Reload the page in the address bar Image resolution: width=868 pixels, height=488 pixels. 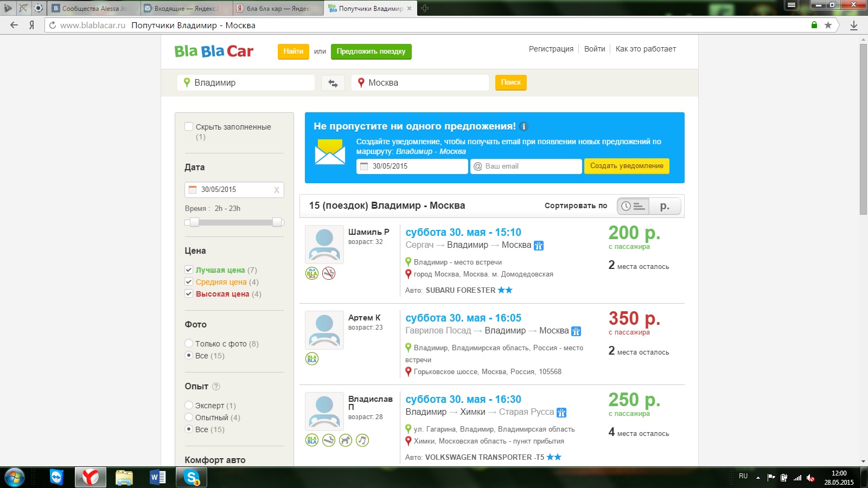53,25
